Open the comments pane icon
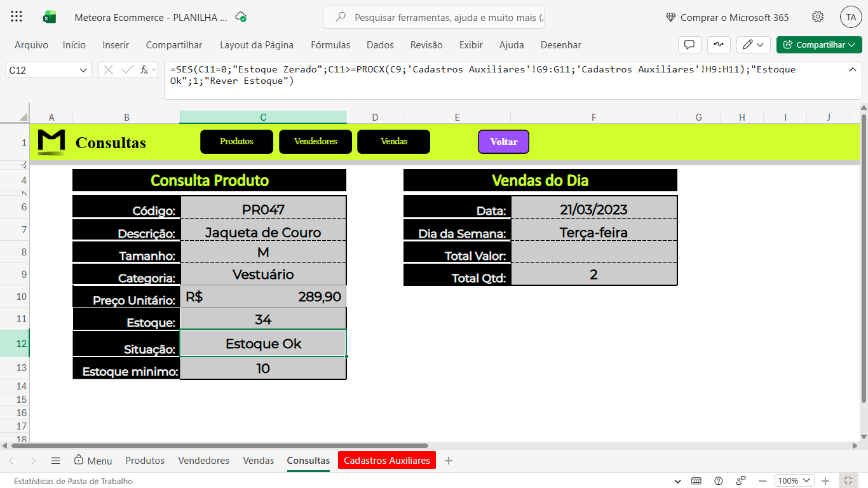868x488 pixels. click(689, 44)
